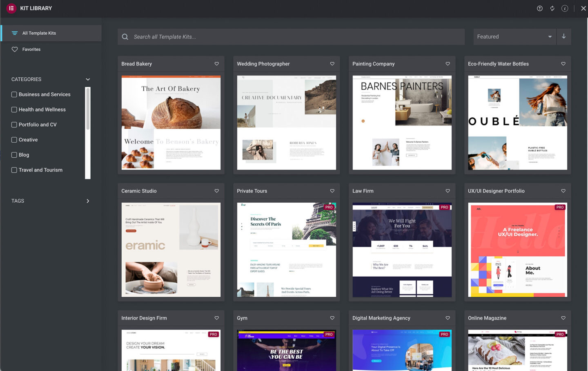Select All Template Kits in sidebar
Image resolution: width=588 pixels, height=371 pixels.
pyautogui.click(x=39, y=33)
